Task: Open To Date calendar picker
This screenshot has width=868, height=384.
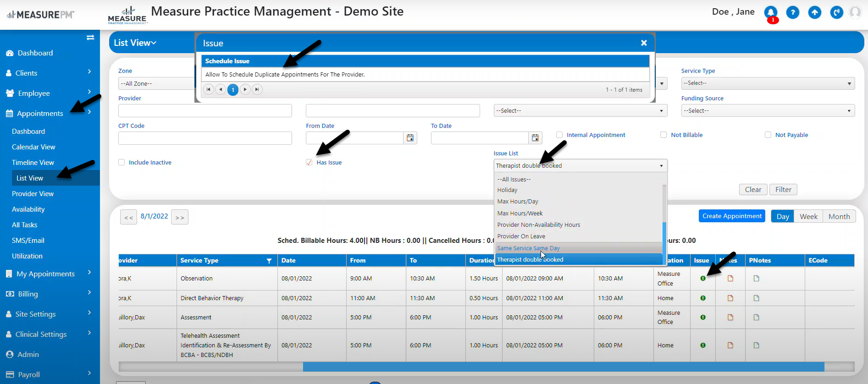Action: 535,138
